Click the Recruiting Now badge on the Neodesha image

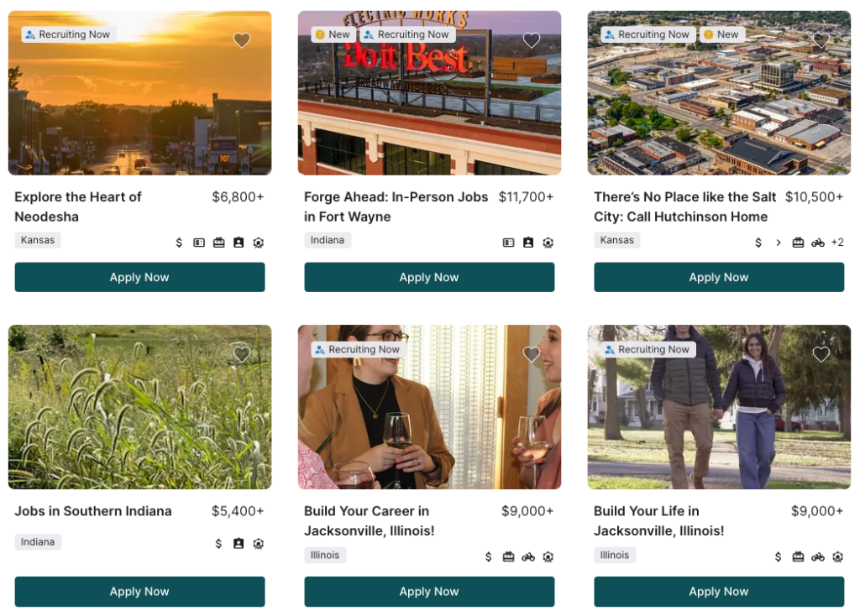(68, 34)
